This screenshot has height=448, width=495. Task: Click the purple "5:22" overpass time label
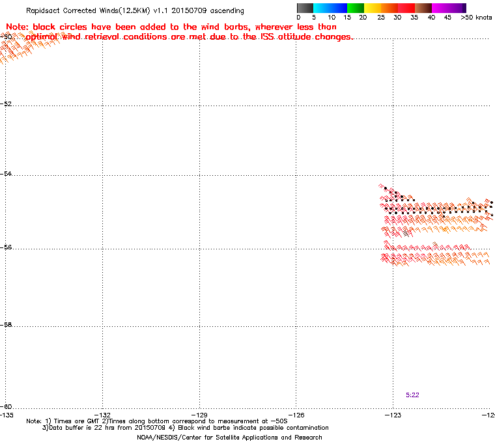pyautogui.click(x=412, y=395)
